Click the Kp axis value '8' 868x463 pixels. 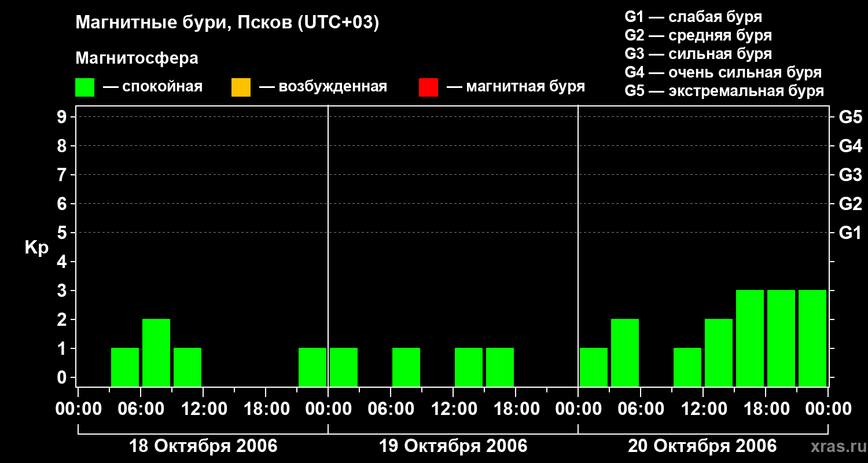point(62,146)
